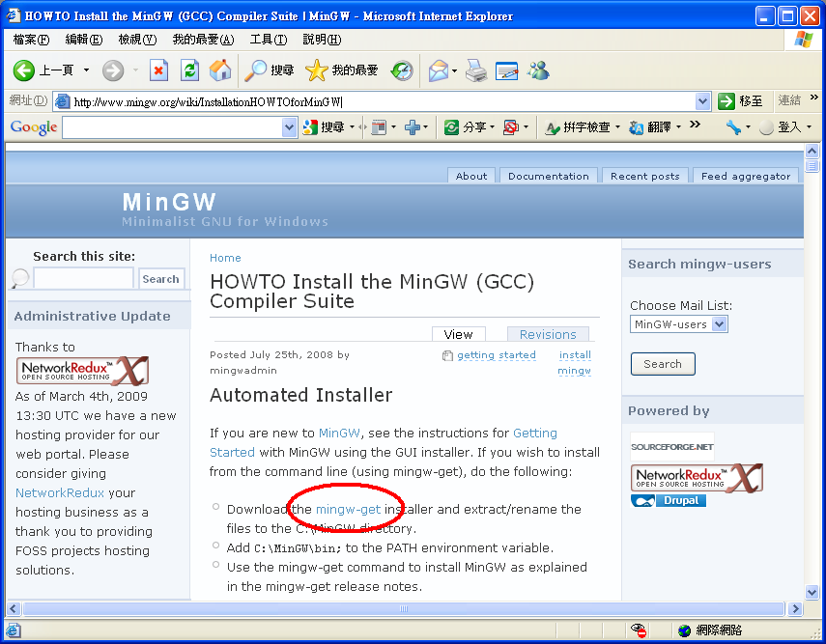826x644 pixels.
Task: Click Google toolbar search button
Action: (325, 126)
